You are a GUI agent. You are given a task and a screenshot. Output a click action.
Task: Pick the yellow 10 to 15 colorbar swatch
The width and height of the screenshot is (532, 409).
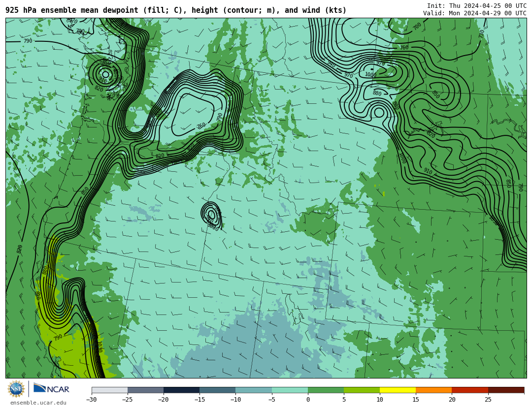tap(398, 390)
